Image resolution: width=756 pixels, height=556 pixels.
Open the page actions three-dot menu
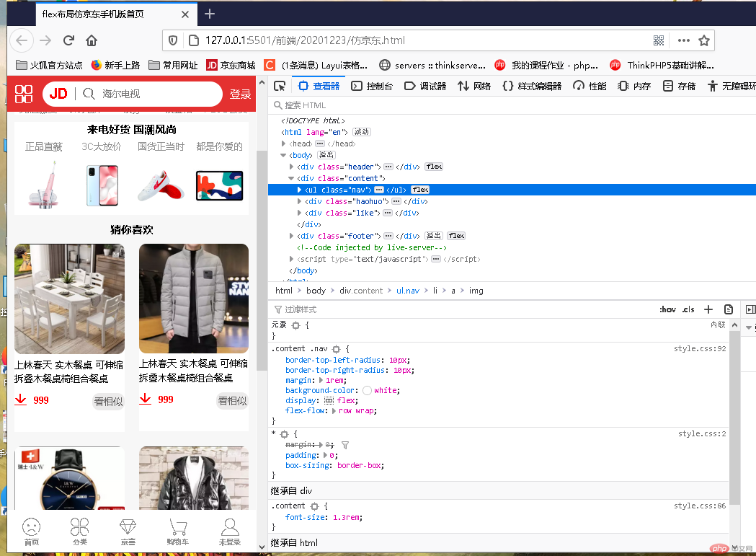click(x=684, y=40)
